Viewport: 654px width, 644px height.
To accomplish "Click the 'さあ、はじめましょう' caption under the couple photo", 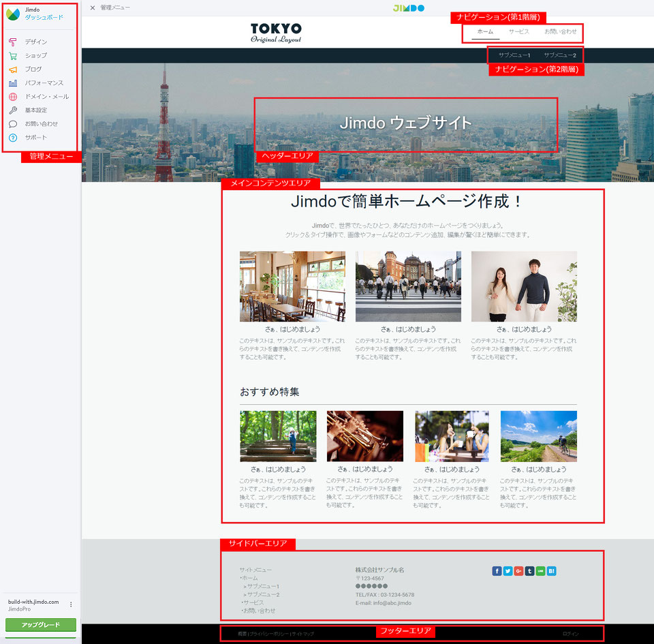I will click(525, 329).
